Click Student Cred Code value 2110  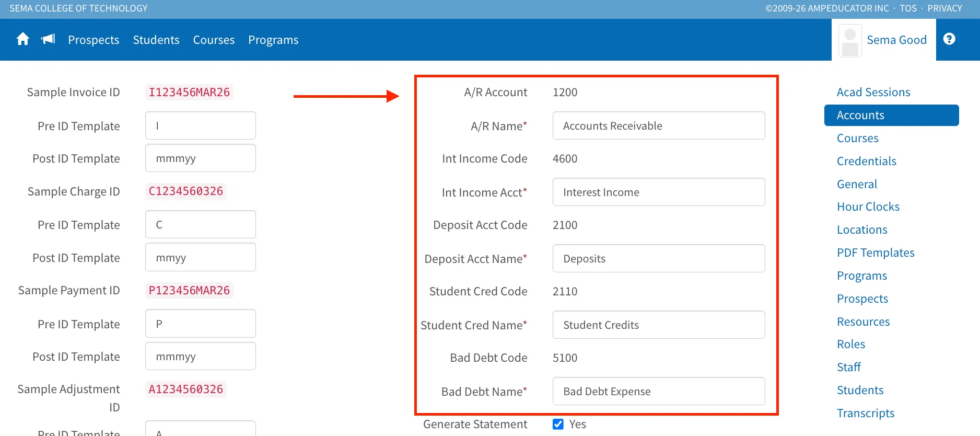565,291
